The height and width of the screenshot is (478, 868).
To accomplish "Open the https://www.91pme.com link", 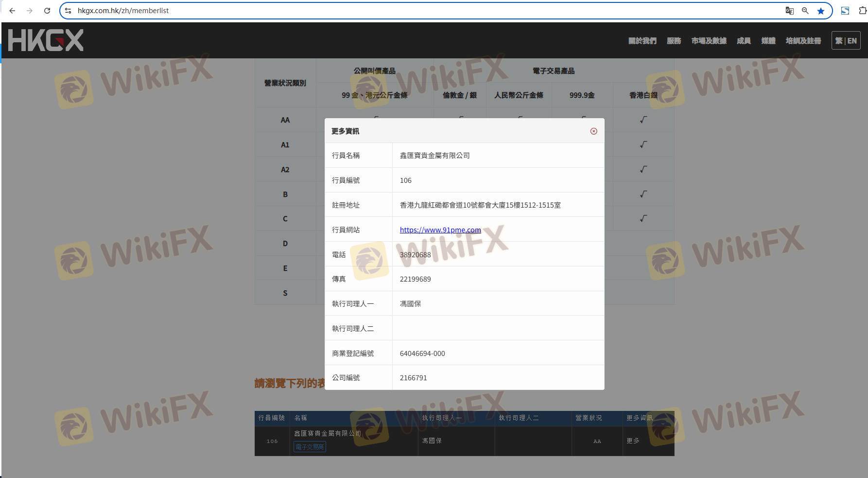I will click(x=440, y=230).
